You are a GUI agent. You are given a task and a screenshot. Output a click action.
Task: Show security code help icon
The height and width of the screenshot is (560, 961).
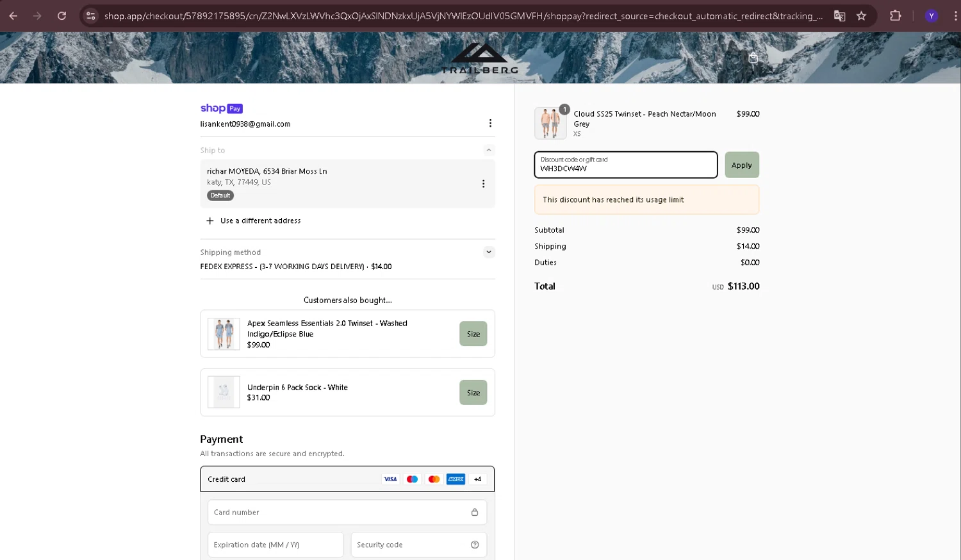[x=475, y=545]
